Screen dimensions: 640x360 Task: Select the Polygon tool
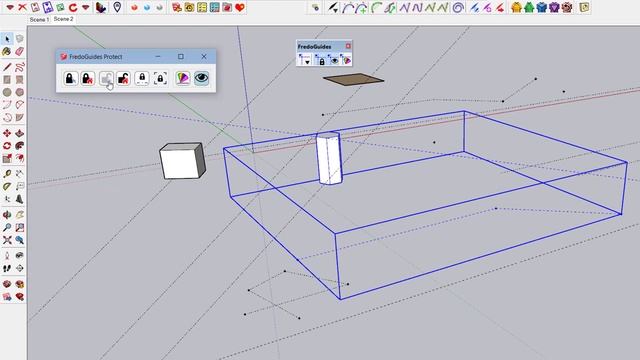[20, 92]
